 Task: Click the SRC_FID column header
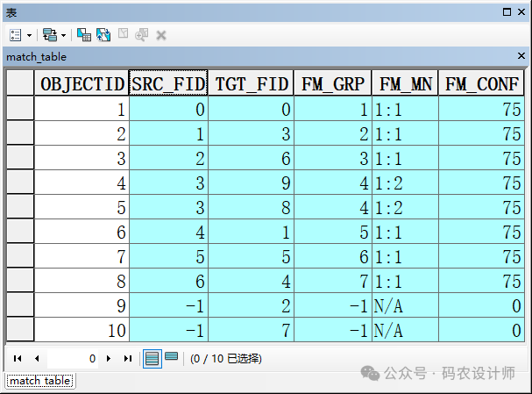click(x=167, y=84)
